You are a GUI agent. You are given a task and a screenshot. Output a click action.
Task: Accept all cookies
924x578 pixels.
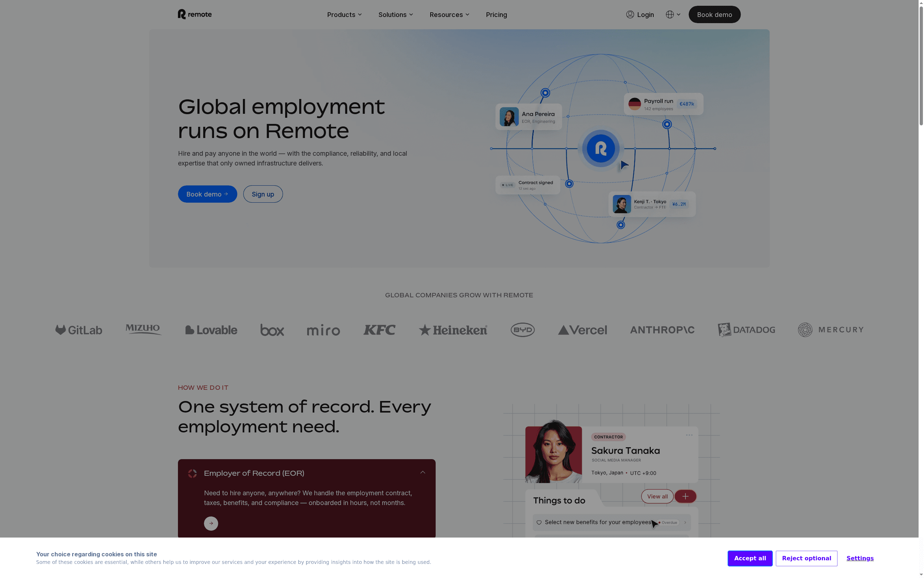tap(750, 558)
